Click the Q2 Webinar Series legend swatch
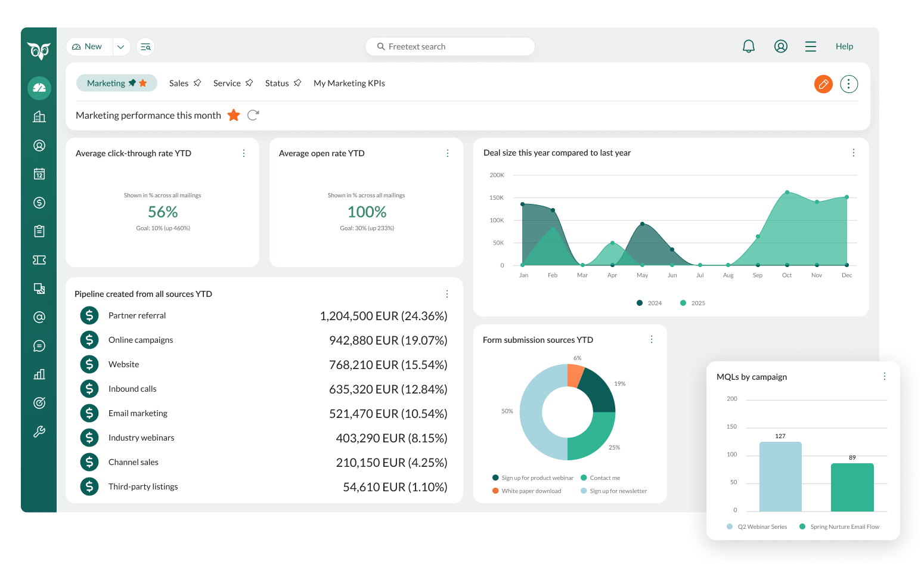 [x=730, y=526]
